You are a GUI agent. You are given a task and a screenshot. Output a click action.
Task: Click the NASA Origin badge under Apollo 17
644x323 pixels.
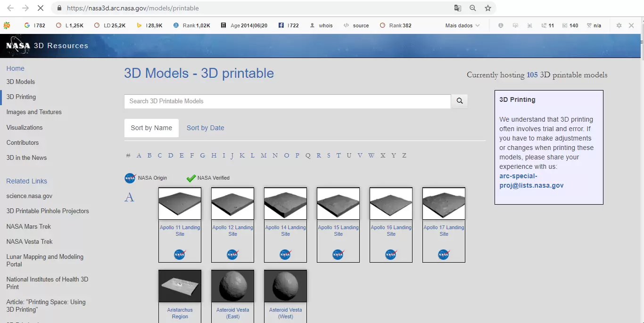point(444,255)
